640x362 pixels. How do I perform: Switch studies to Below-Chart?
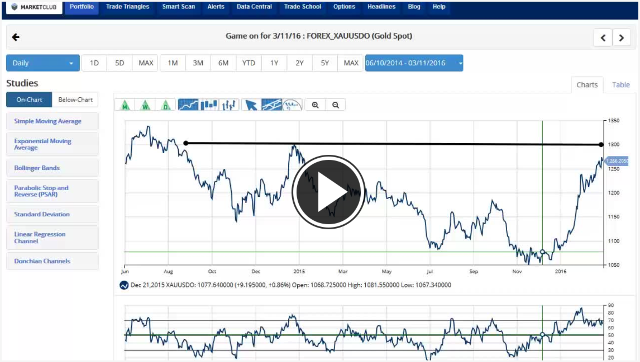75,100
